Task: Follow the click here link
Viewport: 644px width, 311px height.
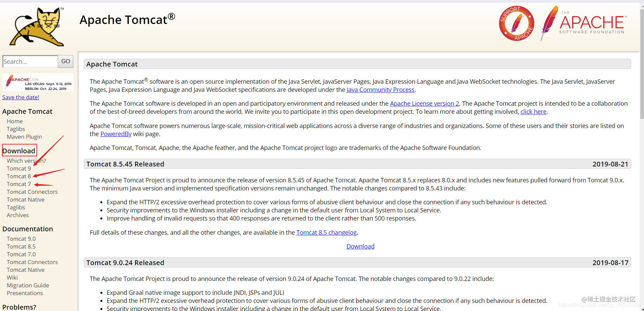Action: 533,112
